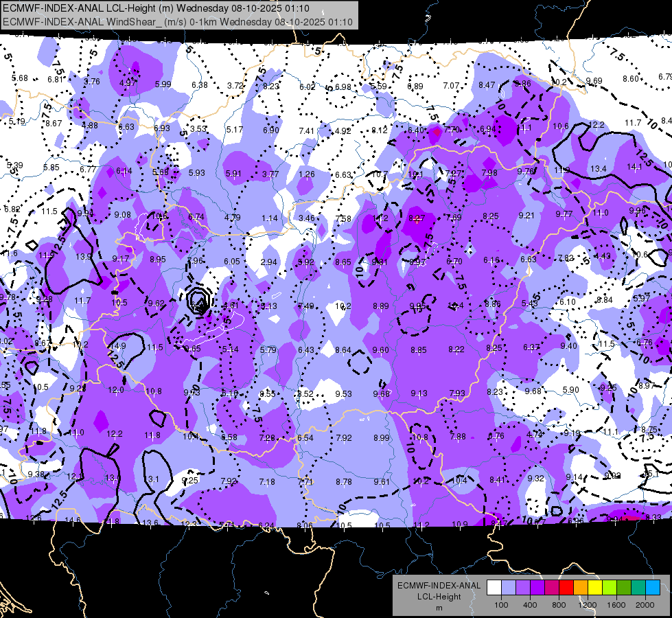Screen dimensions: 672x618
Task: Click the wind shear value '9.13'
Action: point(419,393)
